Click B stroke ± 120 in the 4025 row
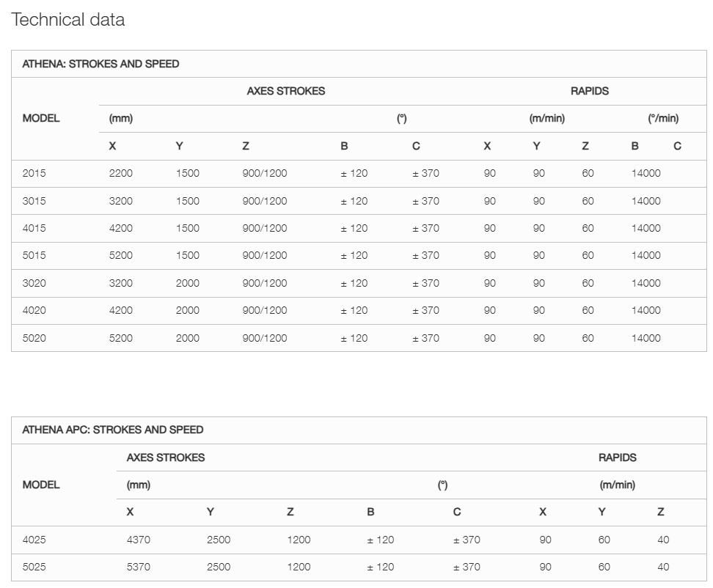713x588 pixels. point(381,540)
